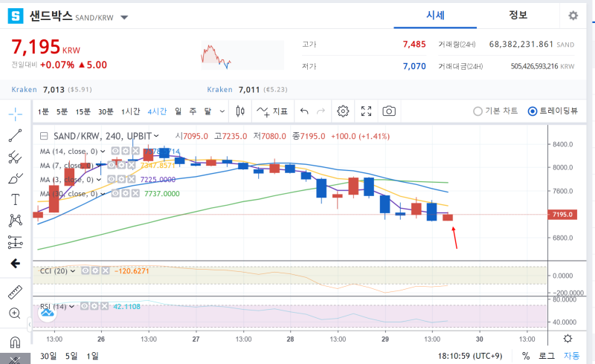Viewport: 595px width, 364px height.
Task: Collapse the indicator legend box
Action: (x=44, y=136)
